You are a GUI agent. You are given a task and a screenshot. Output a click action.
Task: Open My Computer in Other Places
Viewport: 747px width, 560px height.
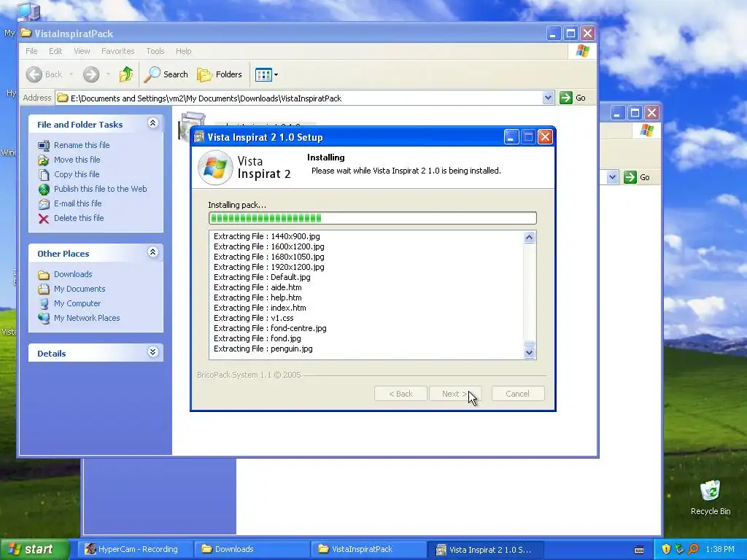[x=77, y=303]
